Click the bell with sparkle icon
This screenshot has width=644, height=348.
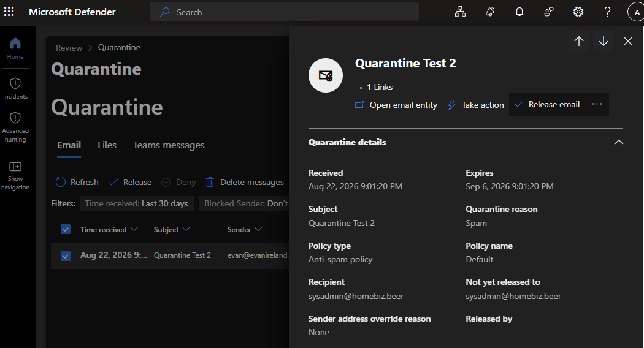click(490, 12)
